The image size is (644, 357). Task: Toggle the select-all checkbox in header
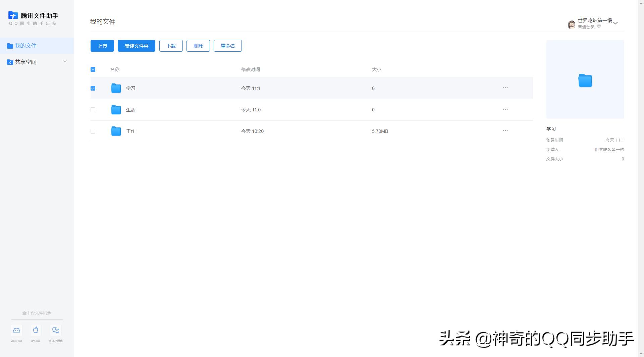(x=93, y=69)
